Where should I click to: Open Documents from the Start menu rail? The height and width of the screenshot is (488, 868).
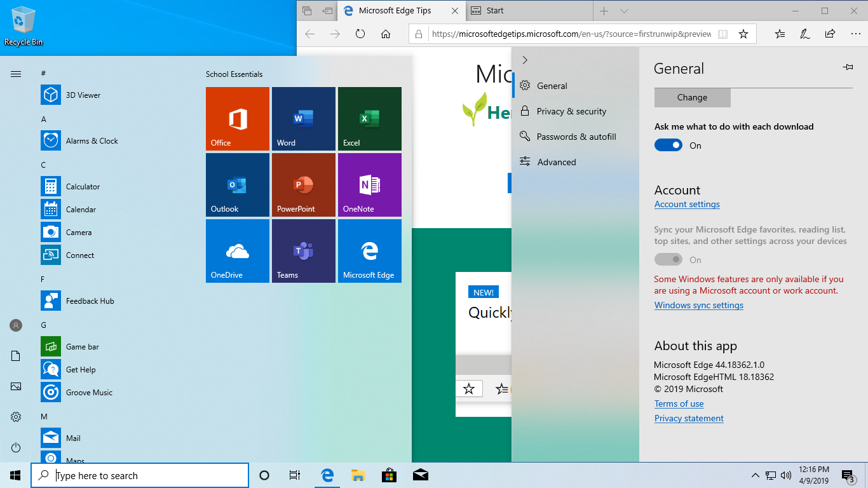coord(16,356)
